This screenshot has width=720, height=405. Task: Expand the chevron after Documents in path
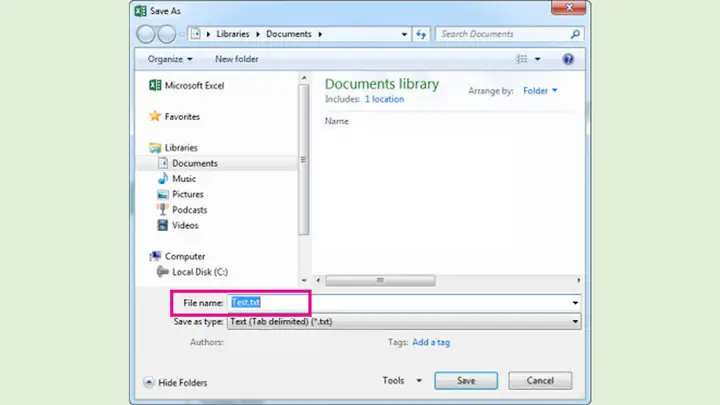pos(320,34)
